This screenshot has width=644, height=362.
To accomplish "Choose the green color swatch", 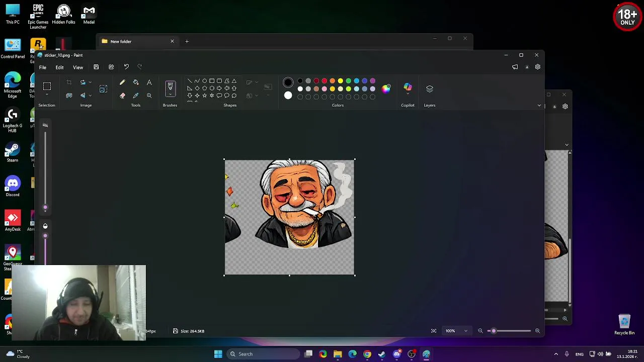I will (348, 81).
